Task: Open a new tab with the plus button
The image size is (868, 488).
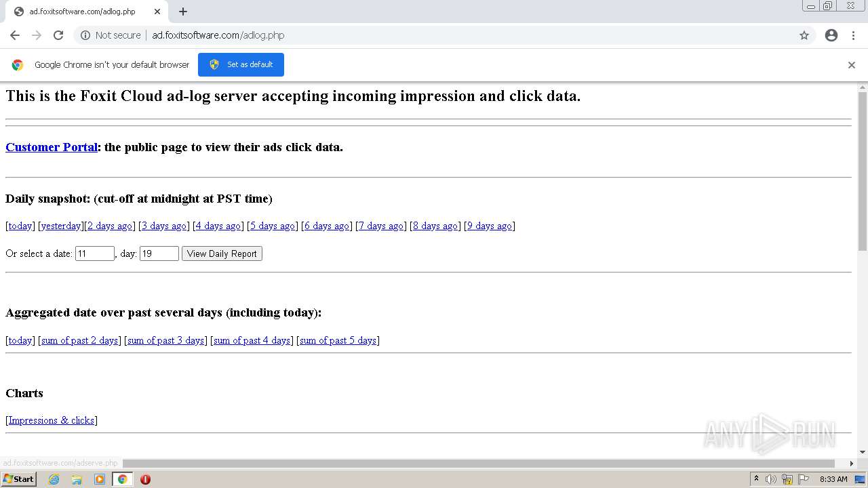Action: [183, 12]
